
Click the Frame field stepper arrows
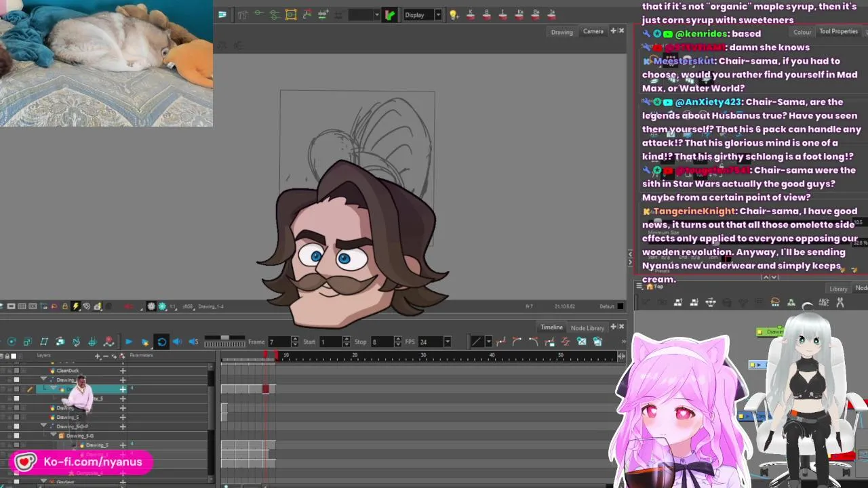click(294, 342)
